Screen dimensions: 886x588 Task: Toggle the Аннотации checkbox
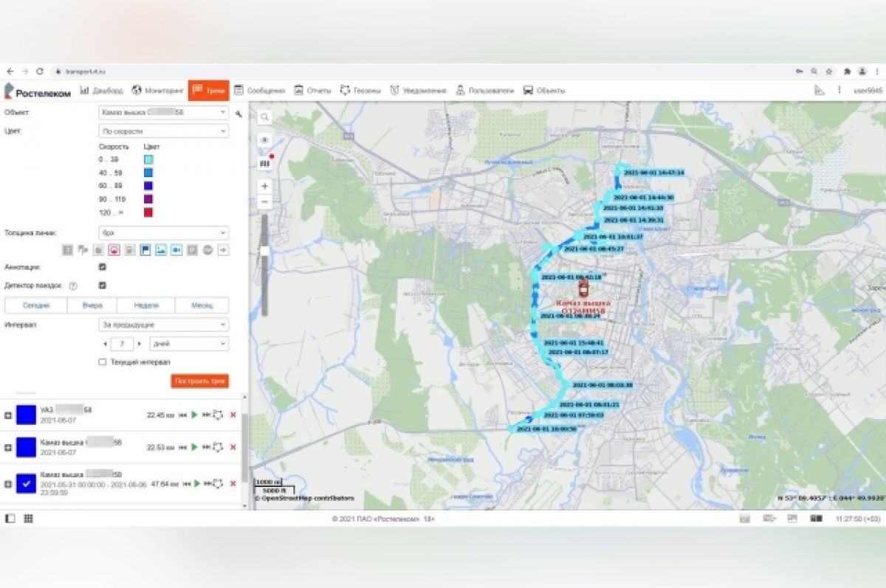coord(103,267)
